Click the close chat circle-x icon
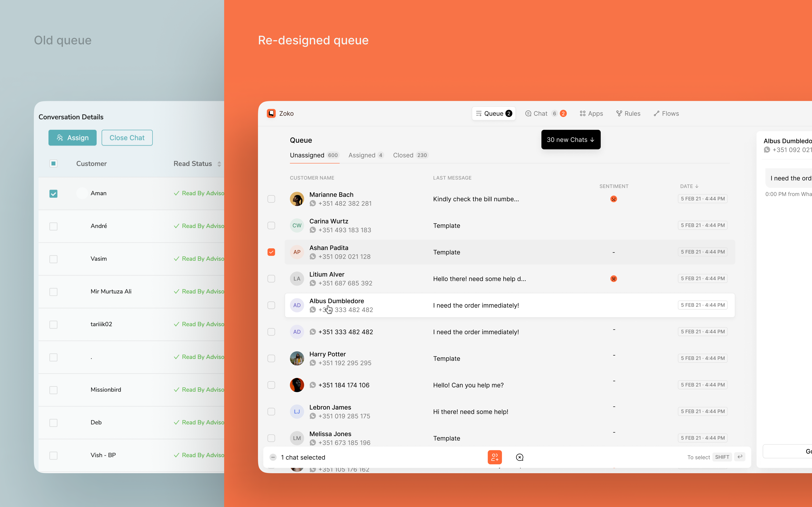This screenshot has height=507, width=812. coord(519,457)
